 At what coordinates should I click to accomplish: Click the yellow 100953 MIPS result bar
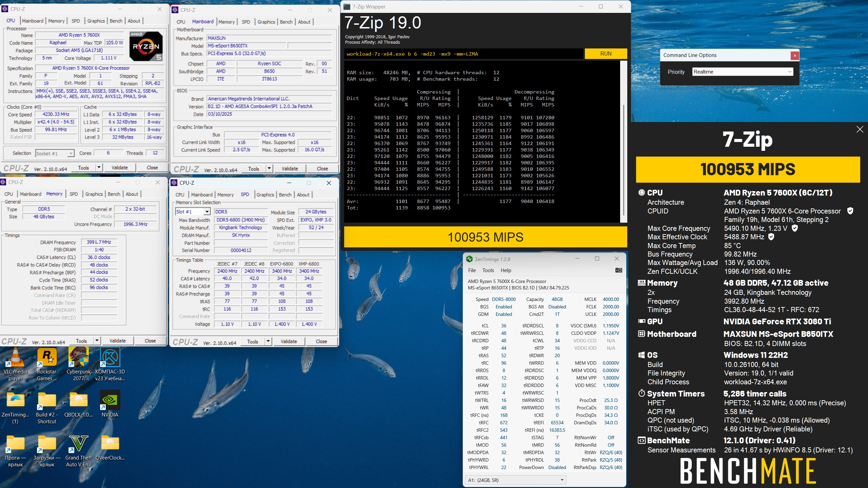[x=485, y=237]
